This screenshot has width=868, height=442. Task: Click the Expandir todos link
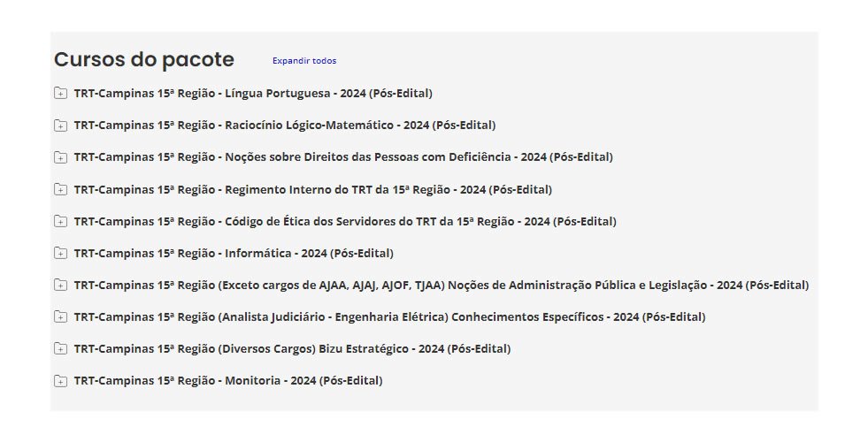pos(304,61)
